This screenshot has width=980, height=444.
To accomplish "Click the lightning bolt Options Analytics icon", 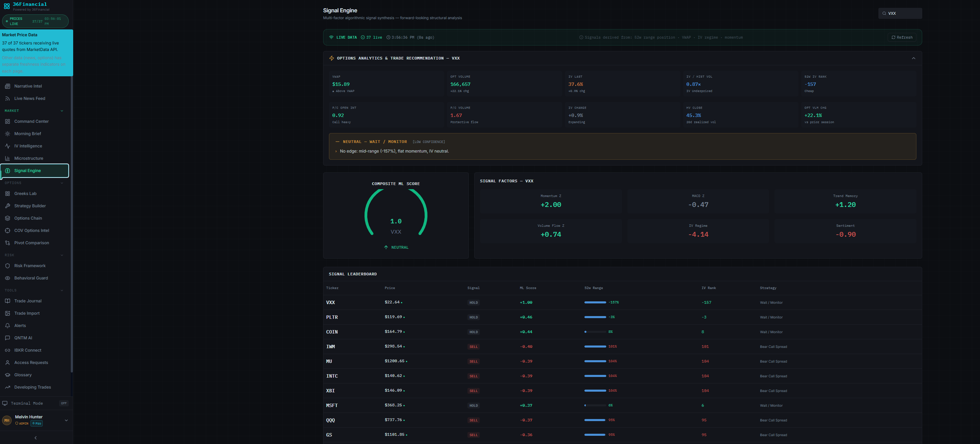I will tap(332, 58).
